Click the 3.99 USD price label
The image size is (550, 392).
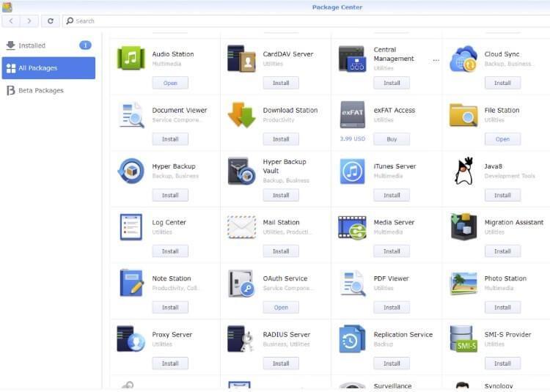(353, 138)
